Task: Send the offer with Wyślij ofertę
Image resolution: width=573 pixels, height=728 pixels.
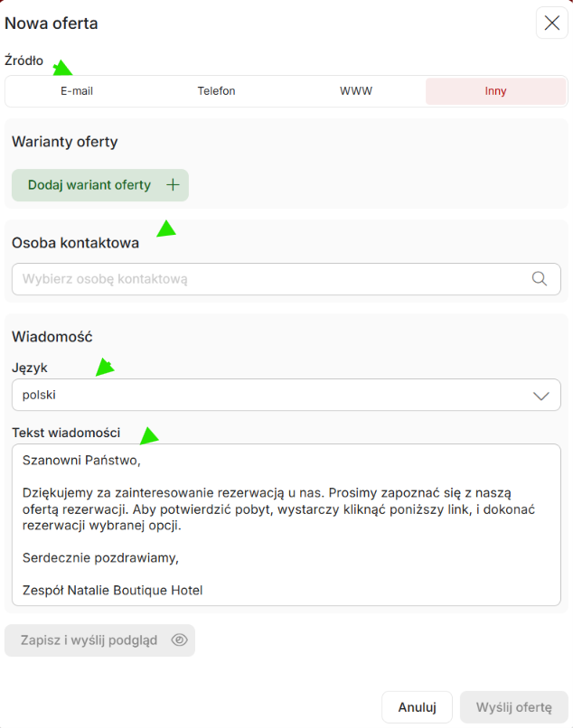Action: (x=514, y=707)
